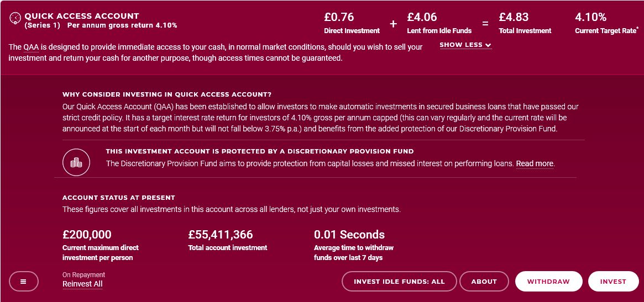Click the £4.06 Lent from Idle Funds value
The width and height of the screenshot is (644, 302).
tap(422, 17)
